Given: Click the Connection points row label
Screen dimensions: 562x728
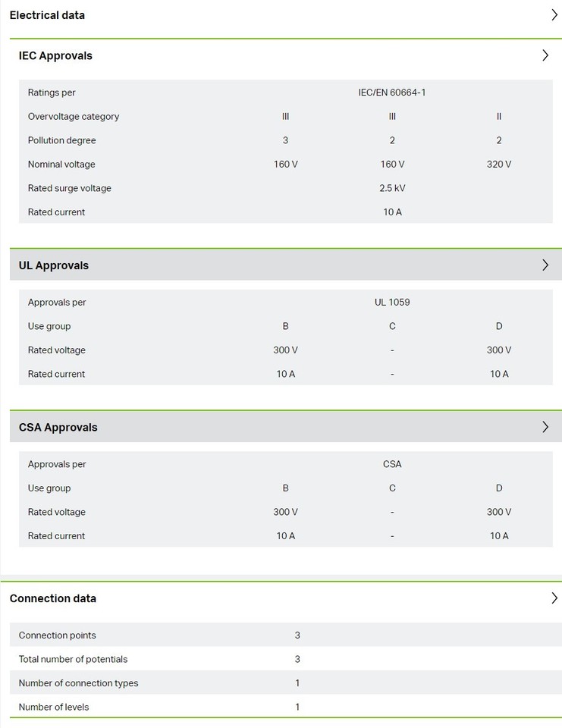Looking at the screenshot, I should [x=58, y=635].
